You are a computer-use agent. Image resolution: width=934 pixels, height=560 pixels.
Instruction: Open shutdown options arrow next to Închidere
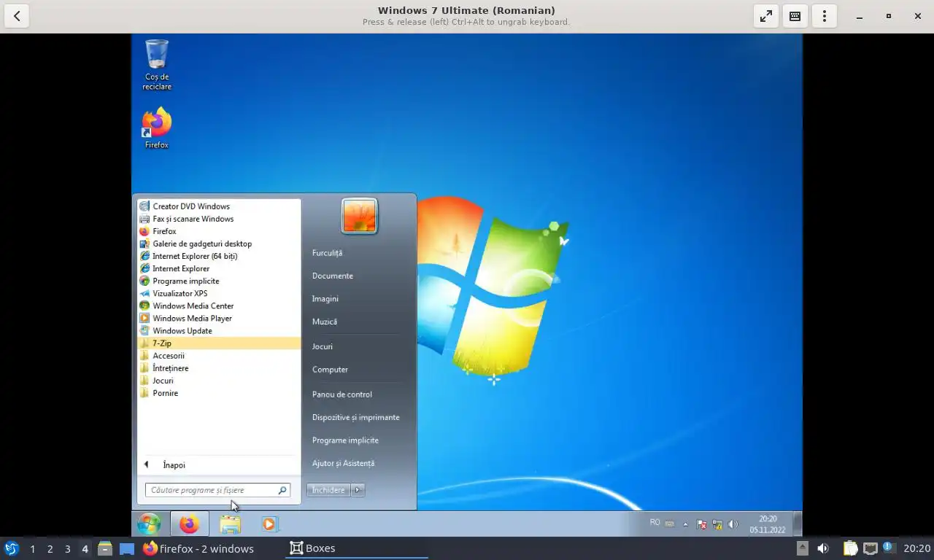coord(358,490)
